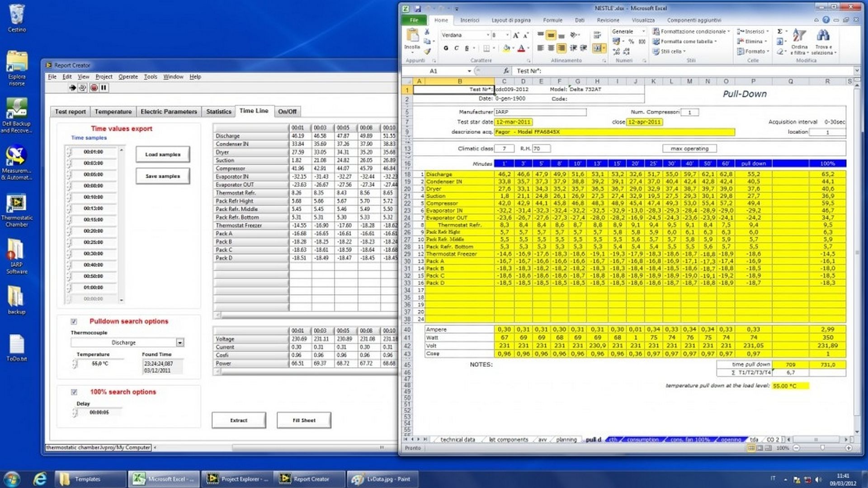This screenshot has height=488, width=868.
Task: Switch to the On/Off tab
Action: [287, 112]
